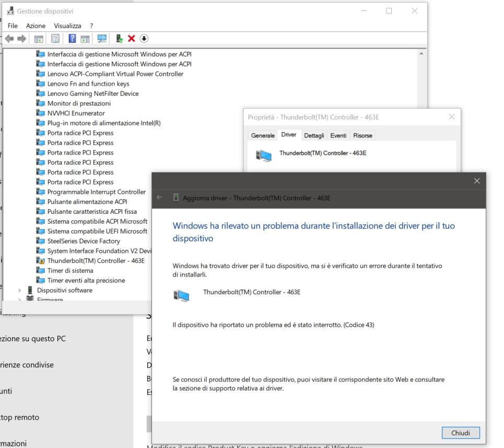Open the Visualizza menu
This screenshot has height=448, width=504.
pos(67,26)
